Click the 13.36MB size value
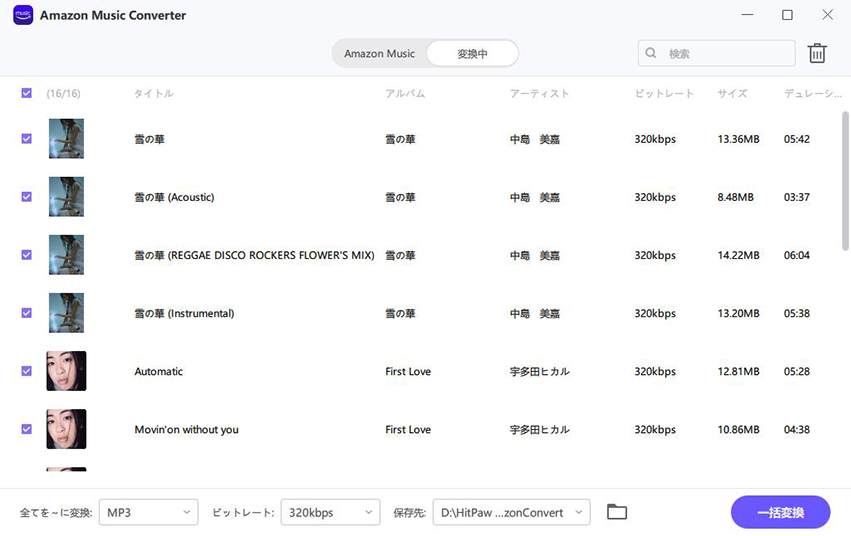Viewport: 851px width, 536px height. click(738, 139)
